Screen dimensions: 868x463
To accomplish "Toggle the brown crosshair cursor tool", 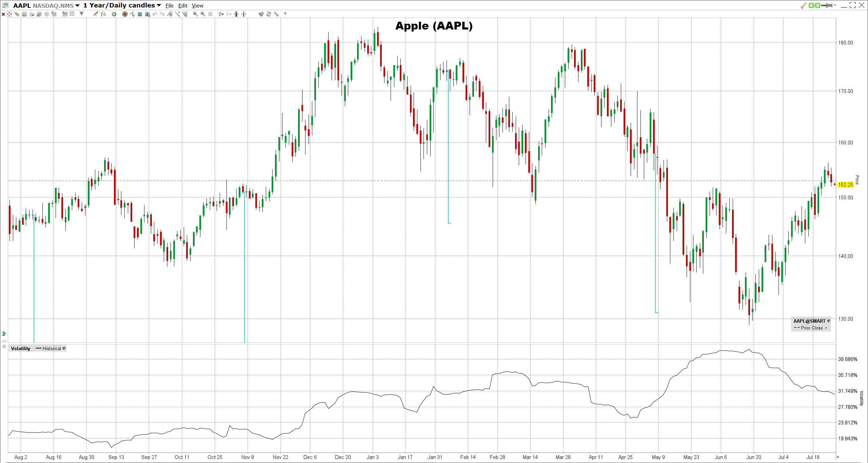I will pyautogui.click(x=125, y=14).
